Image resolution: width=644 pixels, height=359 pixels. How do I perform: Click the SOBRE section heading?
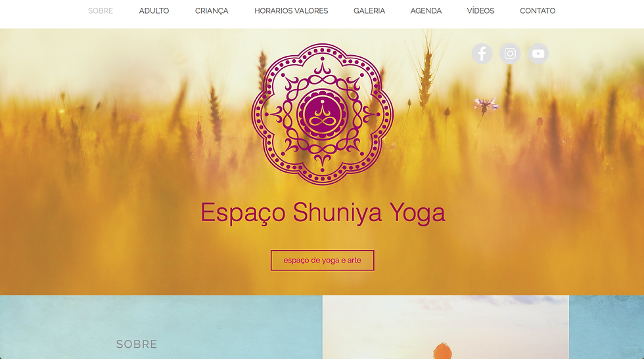tap(137, 344)
